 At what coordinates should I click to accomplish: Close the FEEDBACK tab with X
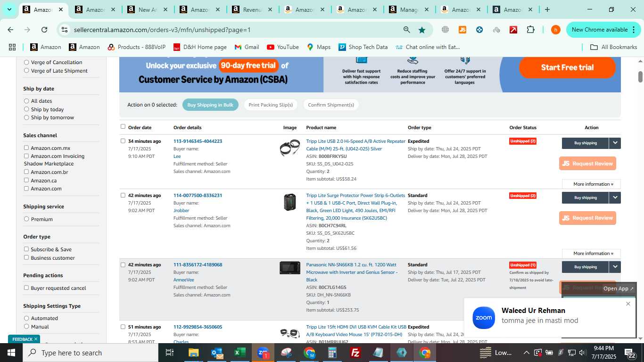[35, 339]
